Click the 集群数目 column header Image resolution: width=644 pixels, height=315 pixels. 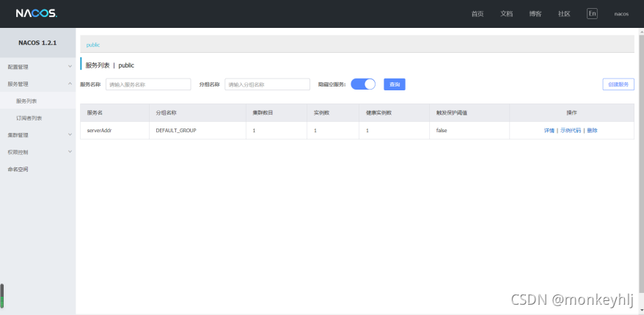[277, 112]
